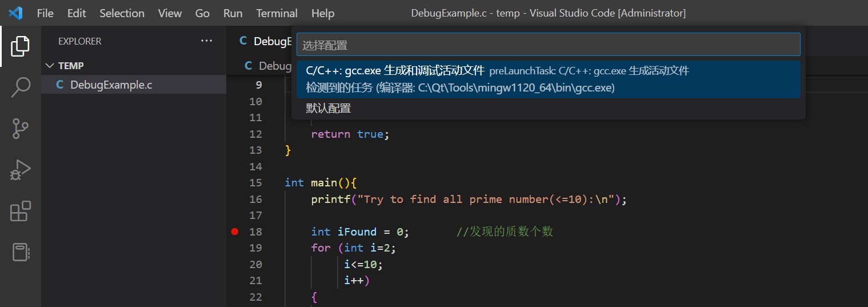868x307 pixels.
Task: Open the Go menu
Action: coord(202,13)
